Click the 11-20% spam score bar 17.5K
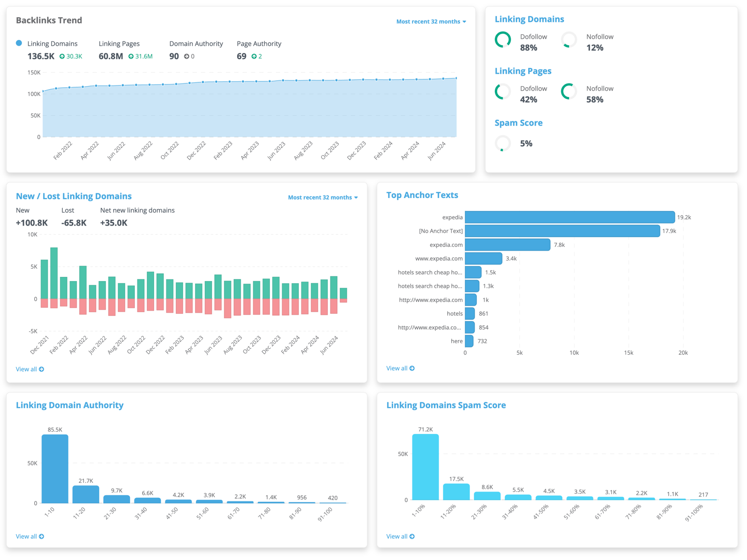 (x=457, y=492)
